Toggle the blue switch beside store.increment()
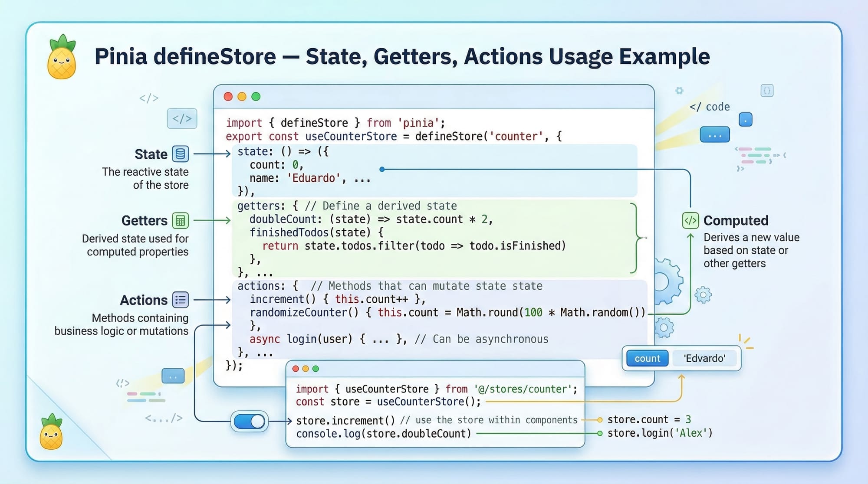868x484 pixels. point(249,421)
